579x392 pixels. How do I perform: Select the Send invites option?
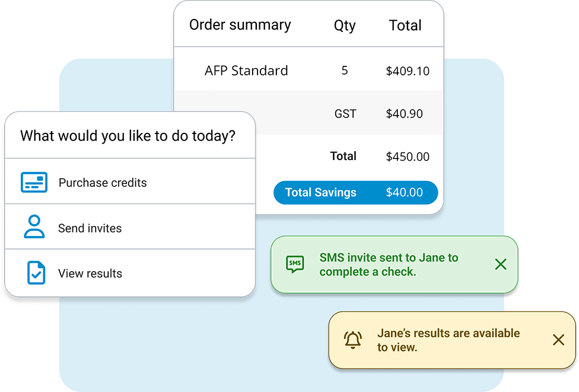click(90, 228)
